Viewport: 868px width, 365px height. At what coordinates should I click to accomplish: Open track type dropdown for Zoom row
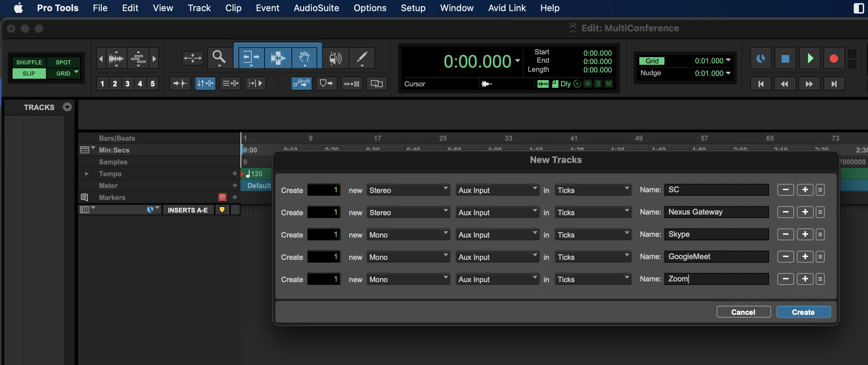pos(497,279)
